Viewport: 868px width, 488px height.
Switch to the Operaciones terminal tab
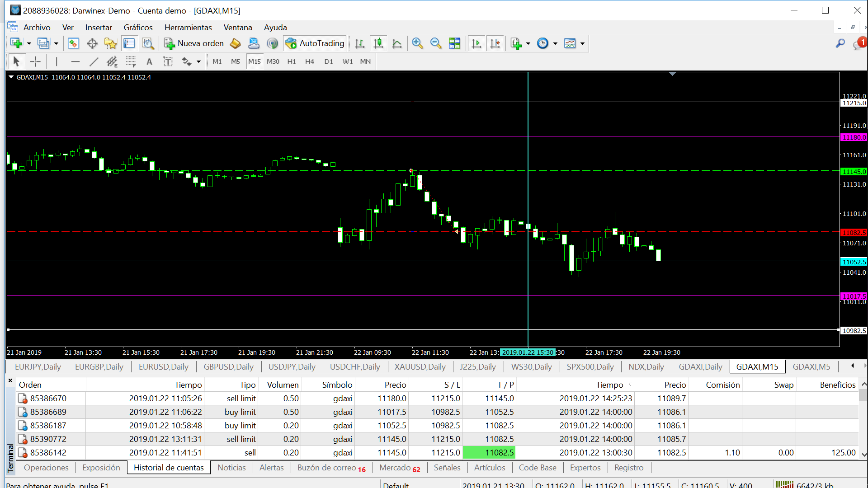(46, 468)
